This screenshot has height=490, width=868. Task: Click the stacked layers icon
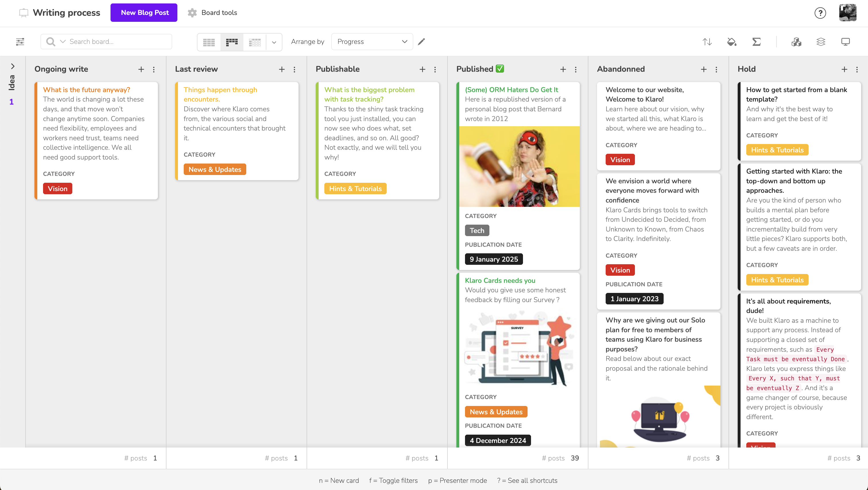click(821, 42)
